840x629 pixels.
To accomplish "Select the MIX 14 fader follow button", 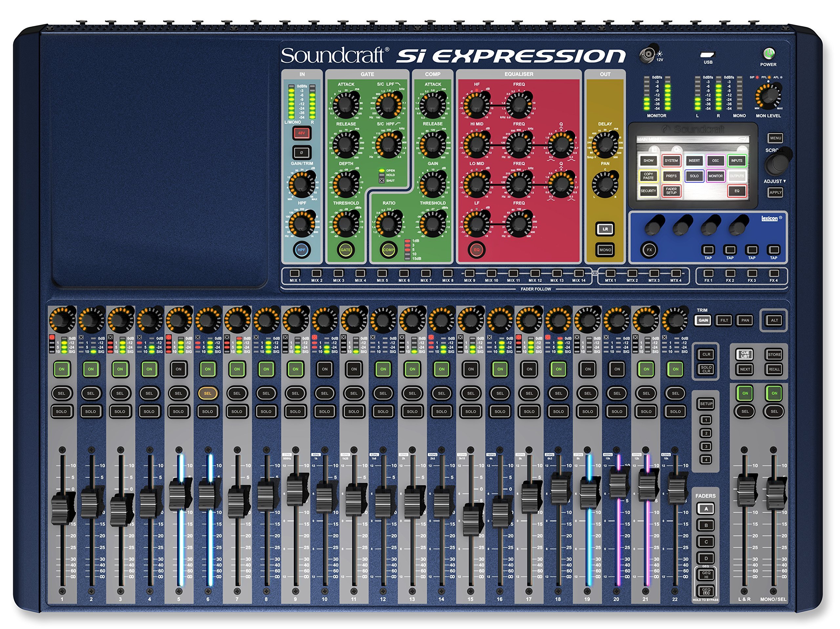I will [x=579, y=273].
